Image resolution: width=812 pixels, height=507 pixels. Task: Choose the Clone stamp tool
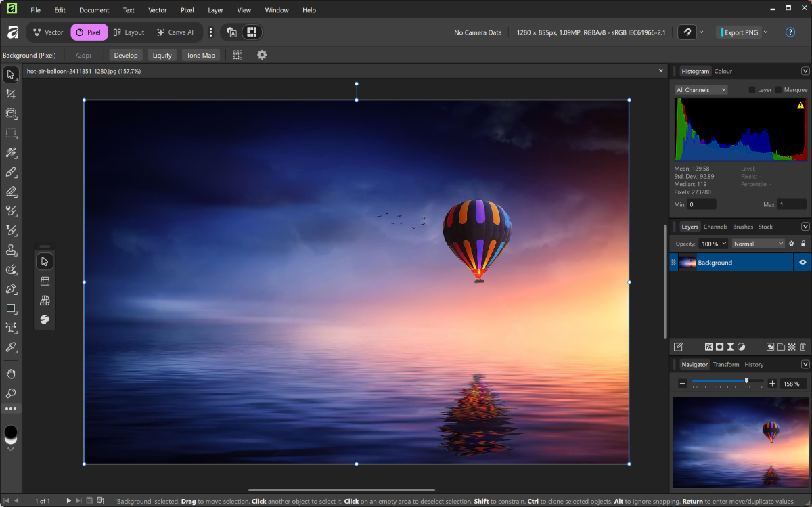click(11, 250)
